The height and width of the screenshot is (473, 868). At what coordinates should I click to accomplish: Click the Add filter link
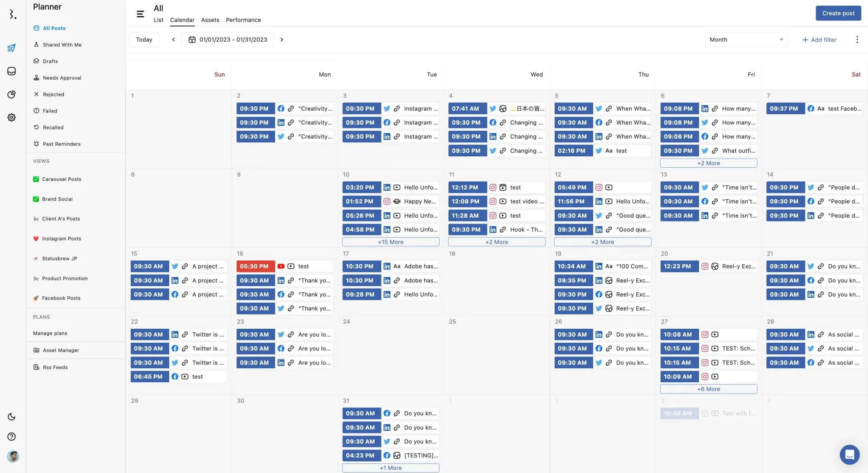[x=819, y=40]
